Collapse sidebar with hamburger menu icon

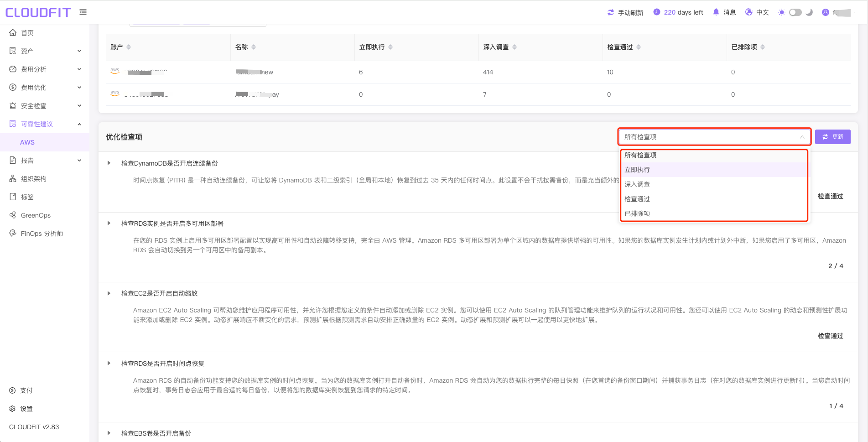coord(83,12)
